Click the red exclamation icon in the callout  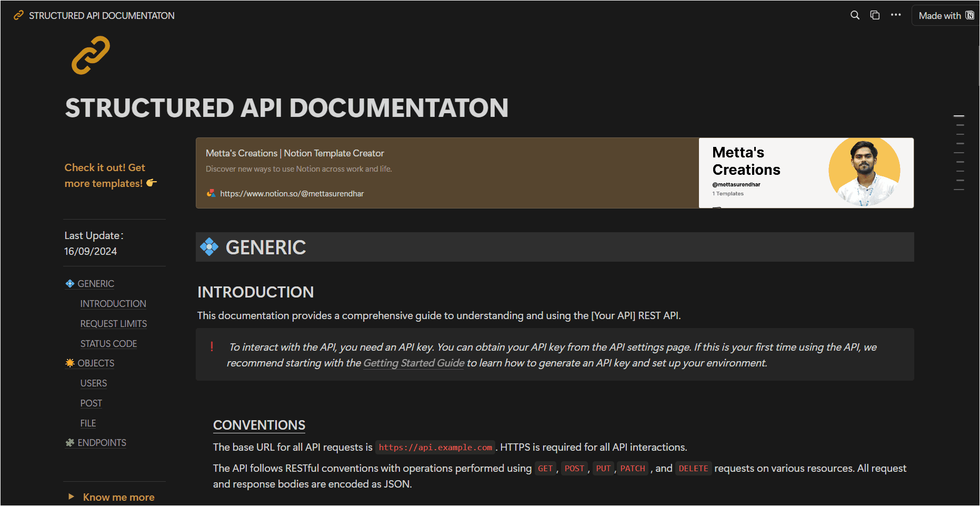point(212,347)
